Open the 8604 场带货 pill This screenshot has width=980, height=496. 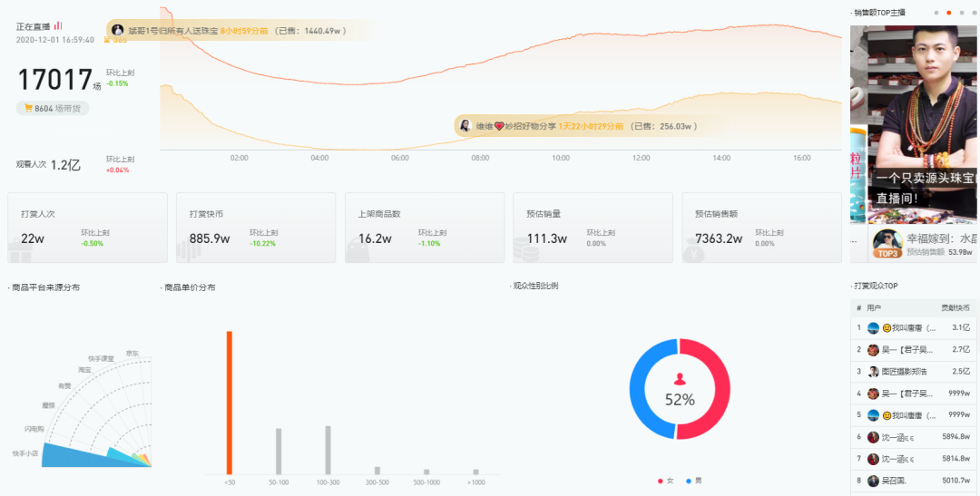tap(53, 108)
